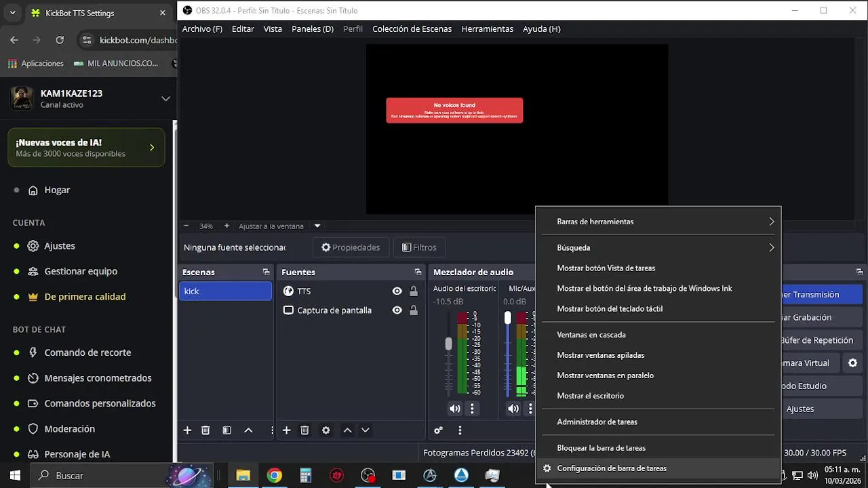This screenshot has height=488, width=868.
Task: Open Aplicaciones bookmarks grid icon in browser
Action: click(x=12, y=63)
